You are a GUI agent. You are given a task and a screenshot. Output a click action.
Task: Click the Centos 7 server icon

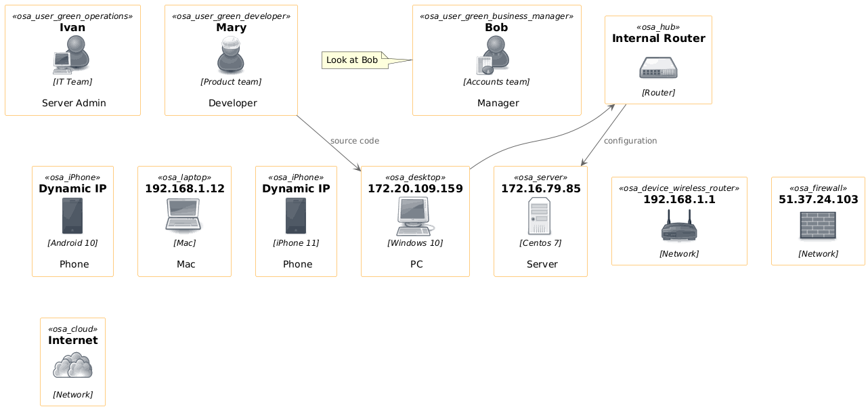tap(540, 216)
